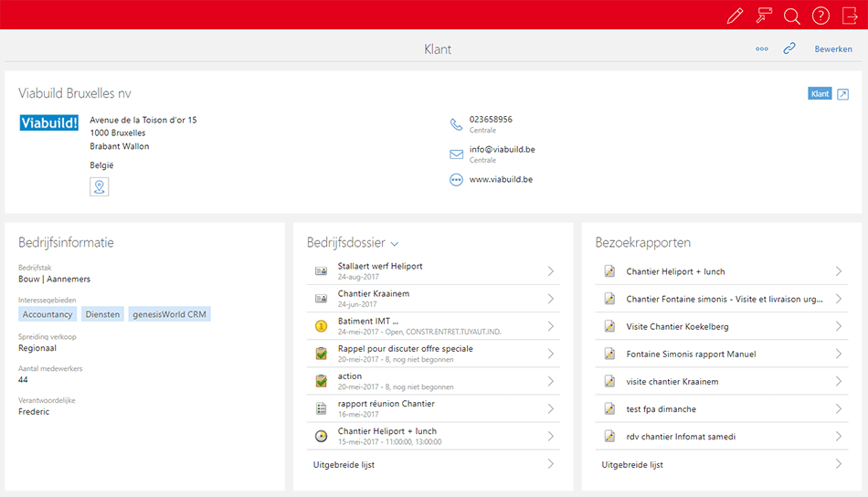The height and width of the screenshot is (497, 868).
Task: Click phone number 023658956
Action: [x=491, y=120]
